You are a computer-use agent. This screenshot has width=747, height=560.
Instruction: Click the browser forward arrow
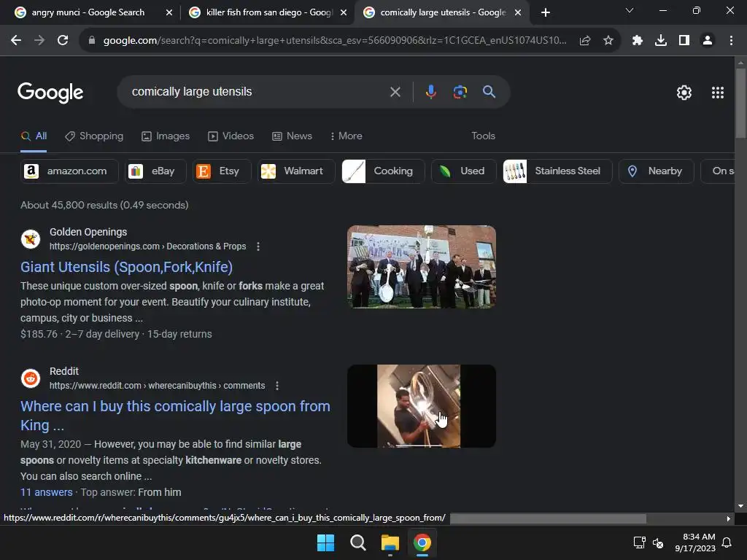(39, 41)
